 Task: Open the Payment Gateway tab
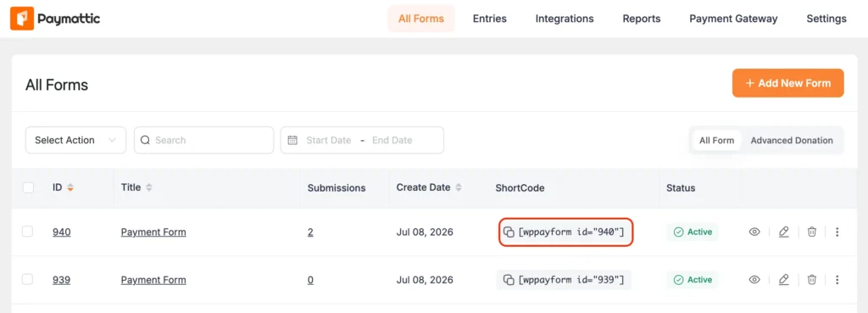point(733,19)
